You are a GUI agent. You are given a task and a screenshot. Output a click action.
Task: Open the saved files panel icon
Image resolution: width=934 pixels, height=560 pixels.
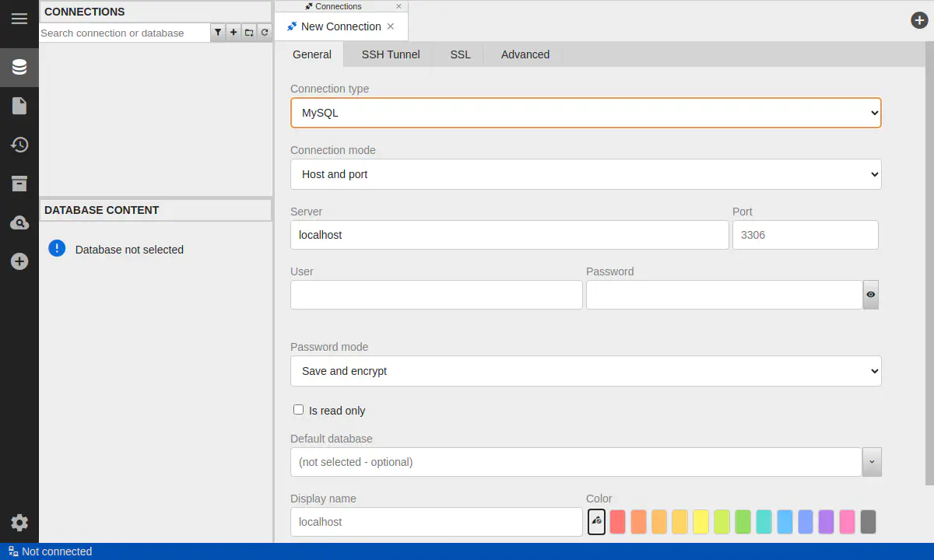(x=19, y=106)
